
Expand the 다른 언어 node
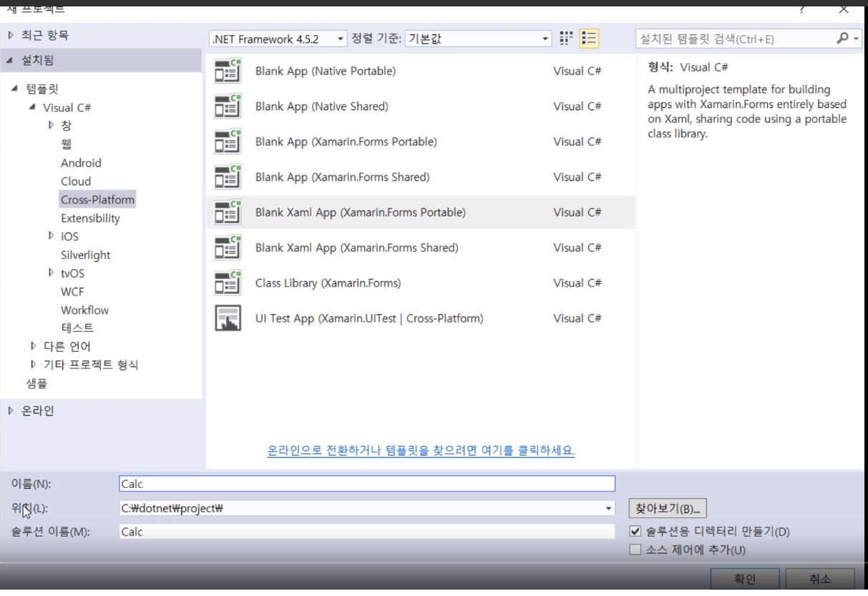(33, 346)
